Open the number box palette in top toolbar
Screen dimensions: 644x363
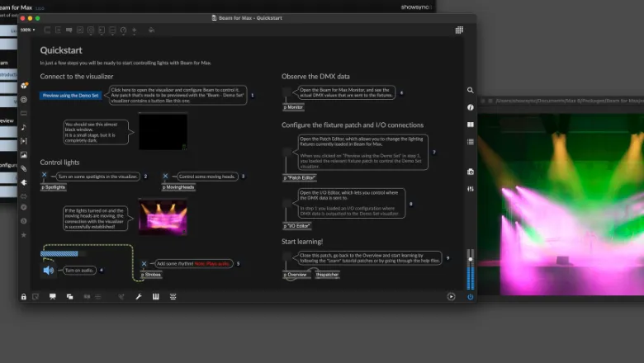[x=102, y=30]
